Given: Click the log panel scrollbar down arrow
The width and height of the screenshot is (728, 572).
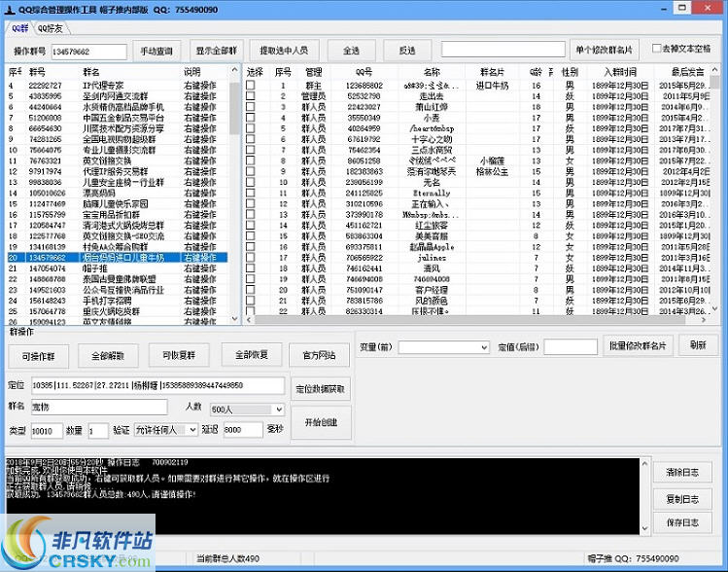Looking at the screenshot, I should [x=644, y=528].
